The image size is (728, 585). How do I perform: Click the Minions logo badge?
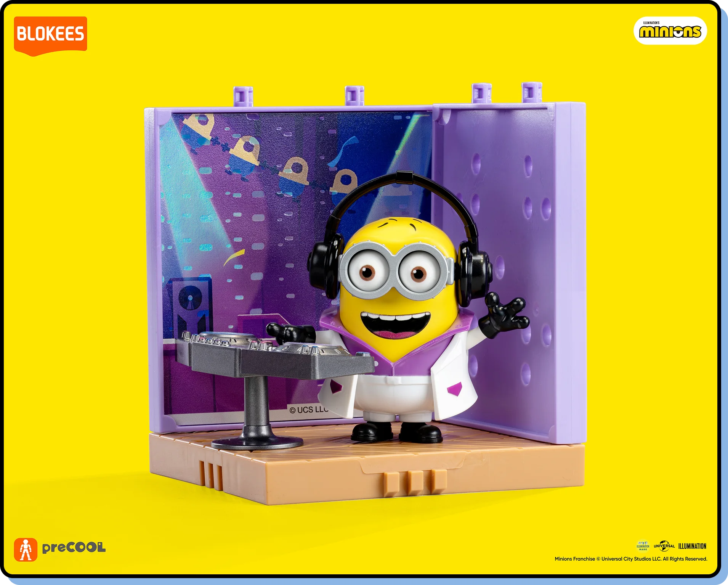670,31
